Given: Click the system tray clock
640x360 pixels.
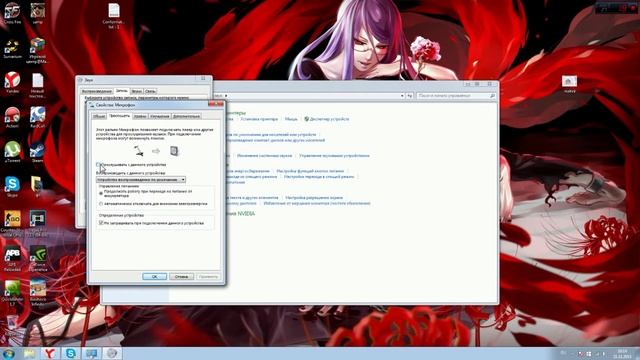Looking at the screenshot, I should [622, 353].
